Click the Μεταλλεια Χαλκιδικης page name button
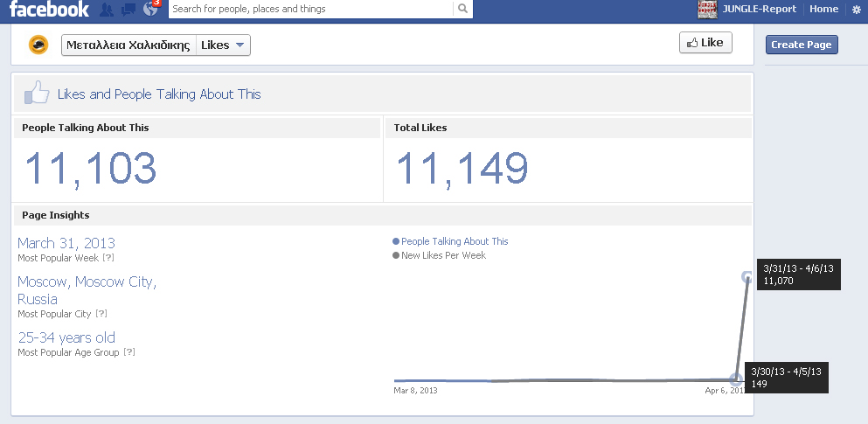 [x=128, y=45]
